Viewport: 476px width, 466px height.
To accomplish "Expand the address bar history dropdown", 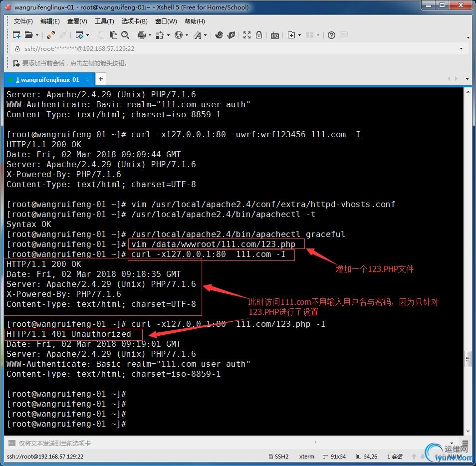I will tap(461, 49).
